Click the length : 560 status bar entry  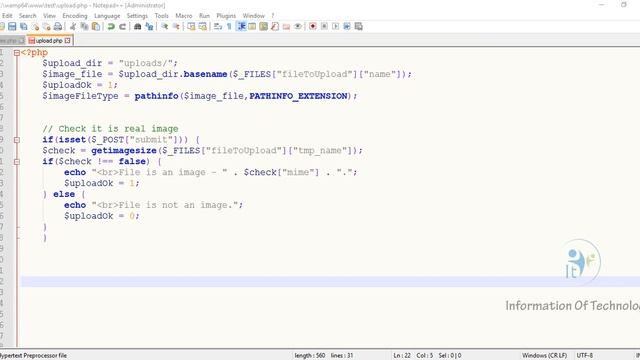pos(310,356)
